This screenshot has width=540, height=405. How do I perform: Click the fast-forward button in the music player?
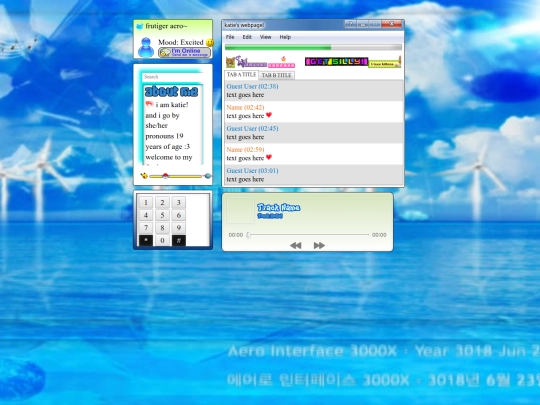[319, 245]
